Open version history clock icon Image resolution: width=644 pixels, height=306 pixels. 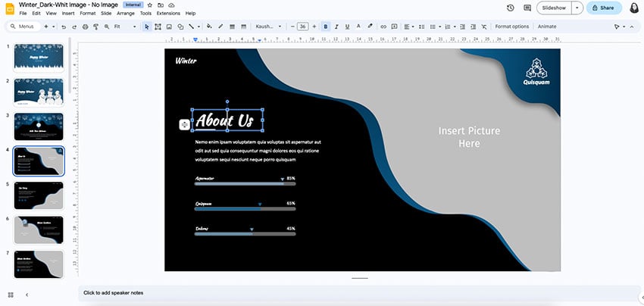(511, 8)
